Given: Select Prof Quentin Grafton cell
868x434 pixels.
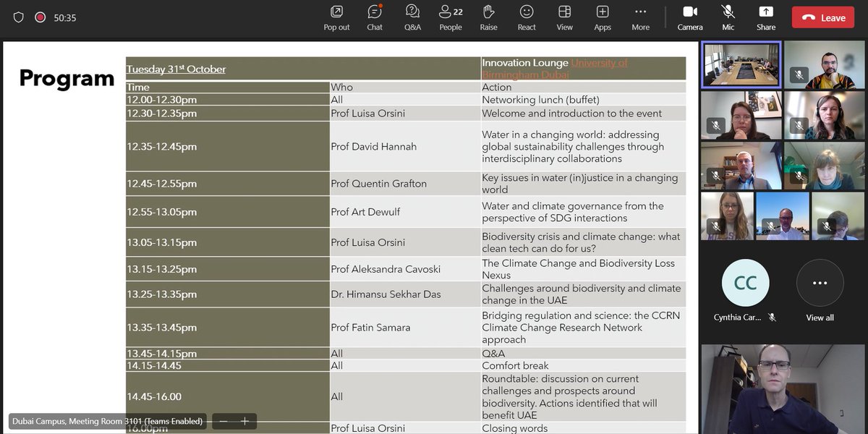Looking at the screenshot, I should [x=405, y=184].
